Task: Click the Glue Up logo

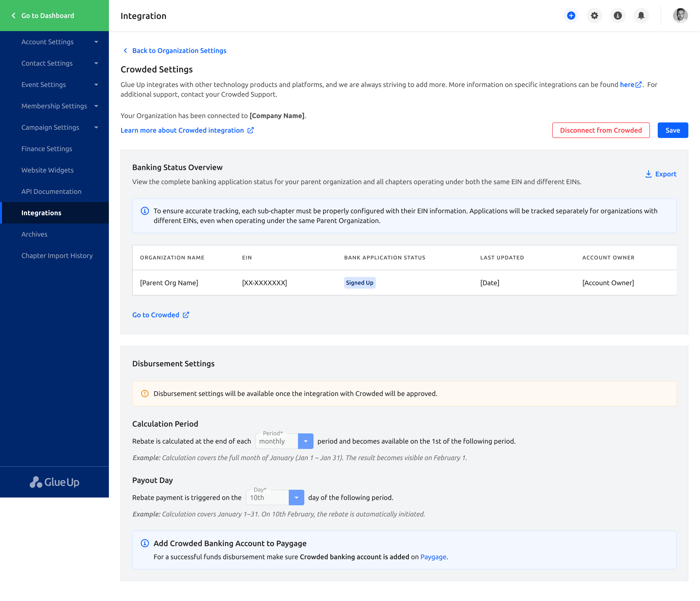Action: [x=54, y=482]
